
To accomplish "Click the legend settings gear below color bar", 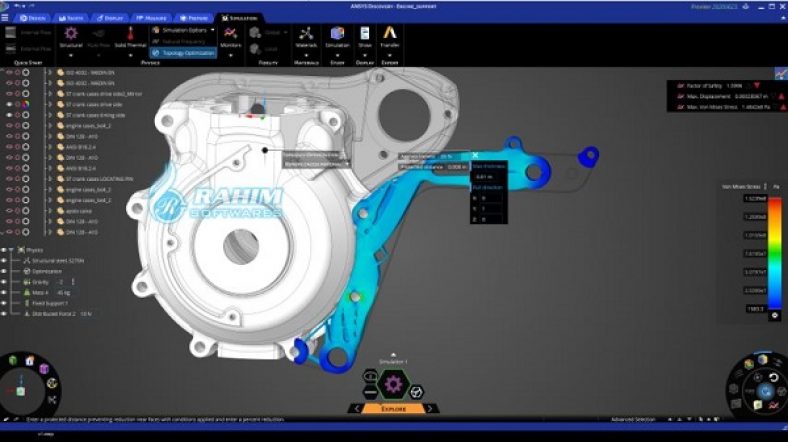I will pyautogui.click(x=774, y=315).
